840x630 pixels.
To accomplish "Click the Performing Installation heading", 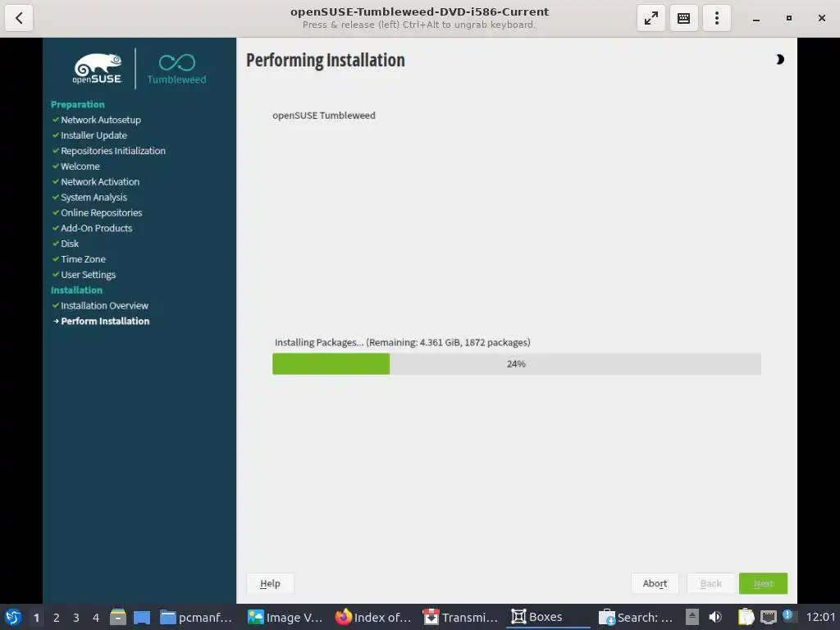I will pos(325,60).
